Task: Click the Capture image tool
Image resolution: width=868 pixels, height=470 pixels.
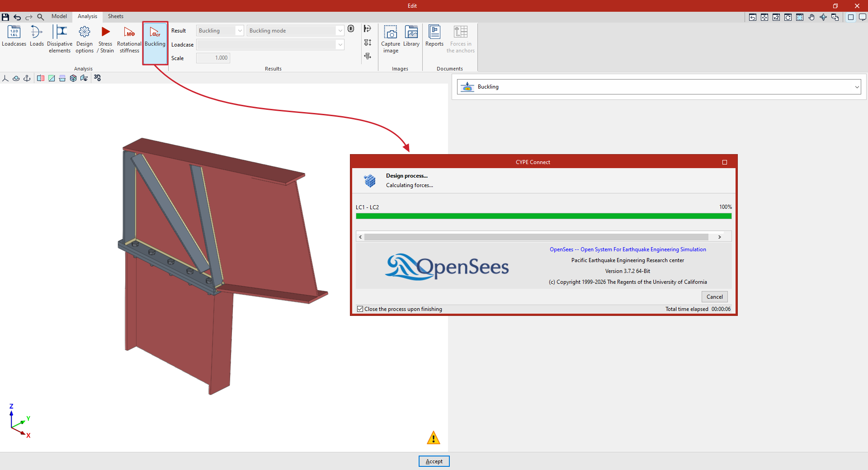Action: click(391, 40)
